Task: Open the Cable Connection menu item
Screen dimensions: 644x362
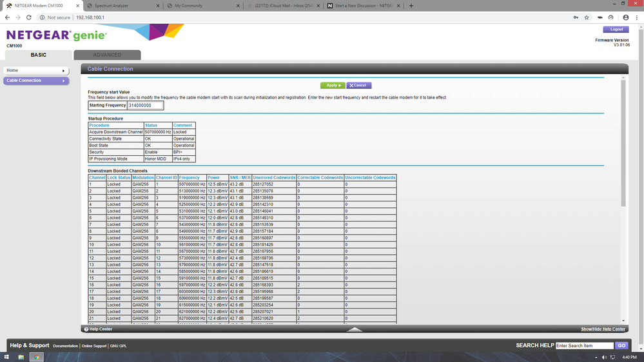Action: tap(36, 81)
